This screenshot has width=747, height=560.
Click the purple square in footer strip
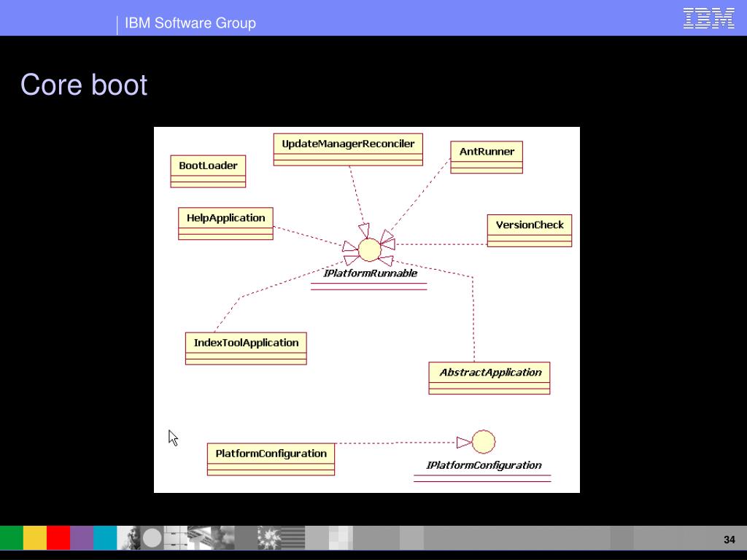[x=82, y=537]
